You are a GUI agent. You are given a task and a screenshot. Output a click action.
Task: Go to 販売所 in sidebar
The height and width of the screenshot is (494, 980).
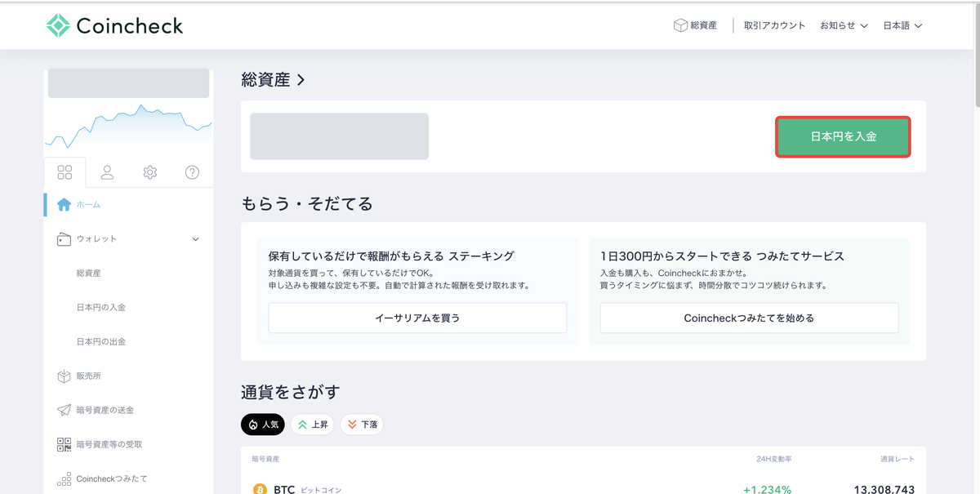(89, 376)
